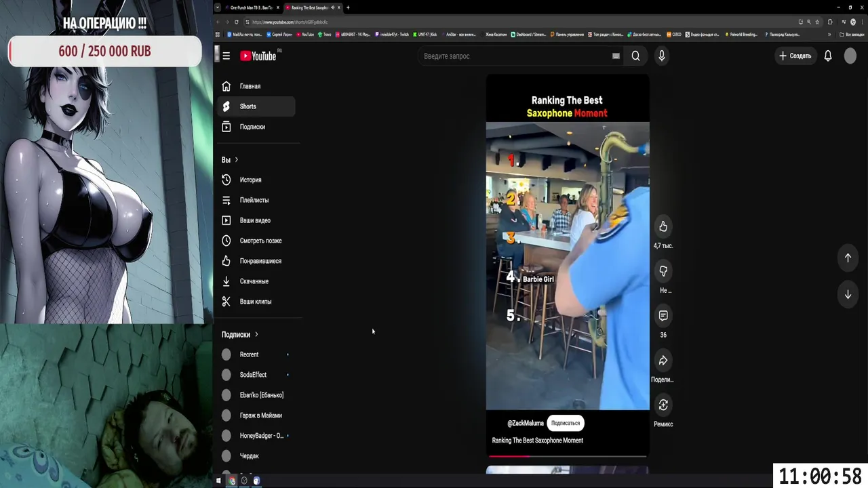Like the Short with the thumbs-up button
The height and width of the screenshot is (488, 868).
point(663,226)
